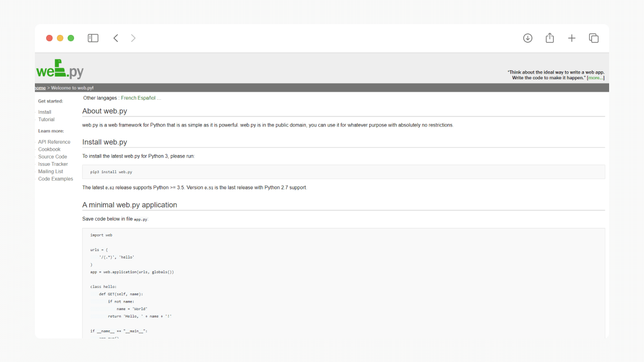This screenshot has height=362, width=644.
Task: Click the Install web.py heading
Action: pyautogui.click(x=105, y=142)
